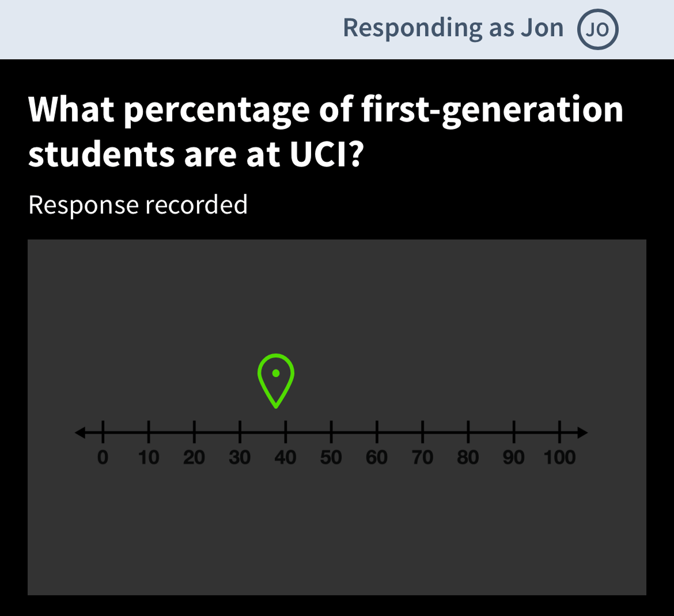674x616 pixels.
Task: Click the 'Response recorded' status text
Action: [x=138, y=205]
